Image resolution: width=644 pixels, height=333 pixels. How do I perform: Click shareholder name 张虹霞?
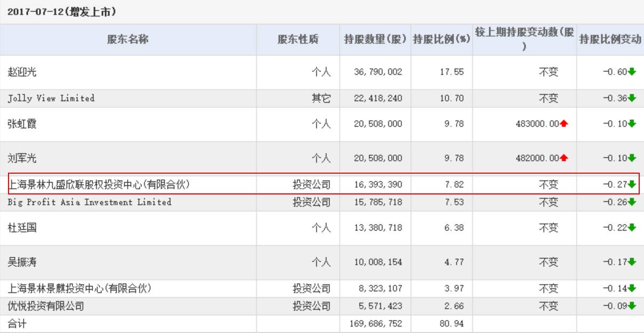point(22,124)
